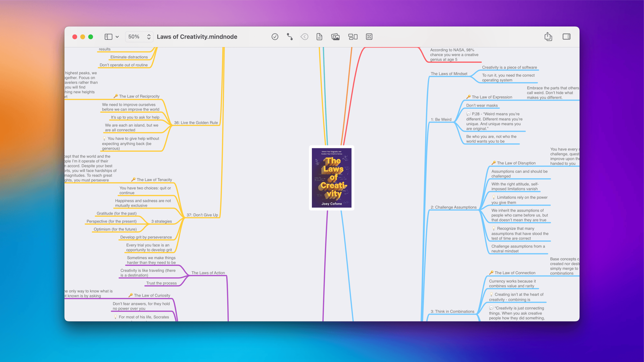Select the 1: Be Weird node

pos(441,119)
